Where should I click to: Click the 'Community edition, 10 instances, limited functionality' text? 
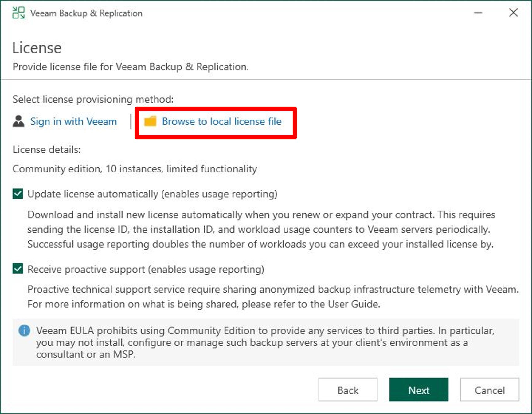point(135,169)
